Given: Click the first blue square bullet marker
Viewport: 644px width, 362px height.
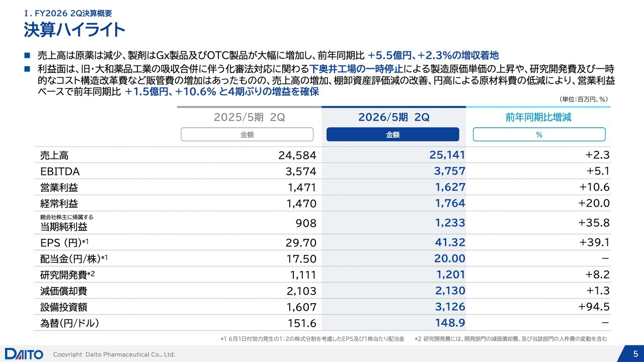Looking at the screenshot, I should coord(27,55).
